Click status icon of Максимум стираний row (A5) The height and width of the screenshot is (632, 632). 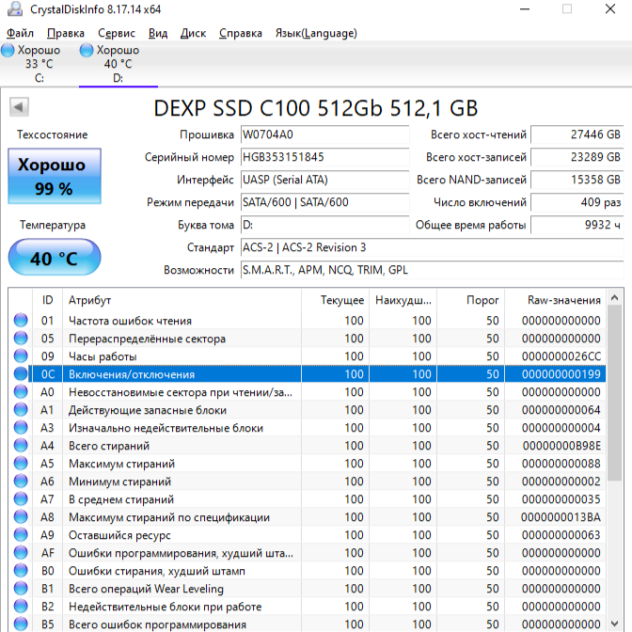click(x=21, y=463)
